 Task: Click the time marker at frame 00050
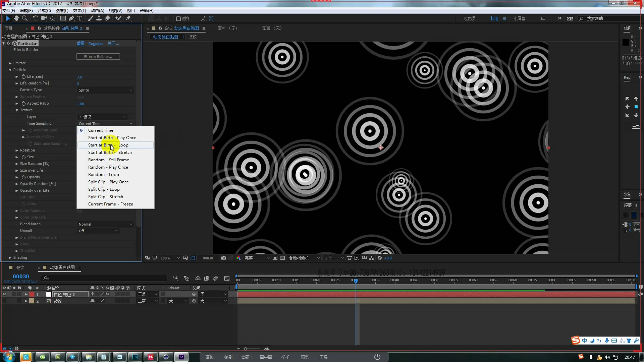pos(434,280)
